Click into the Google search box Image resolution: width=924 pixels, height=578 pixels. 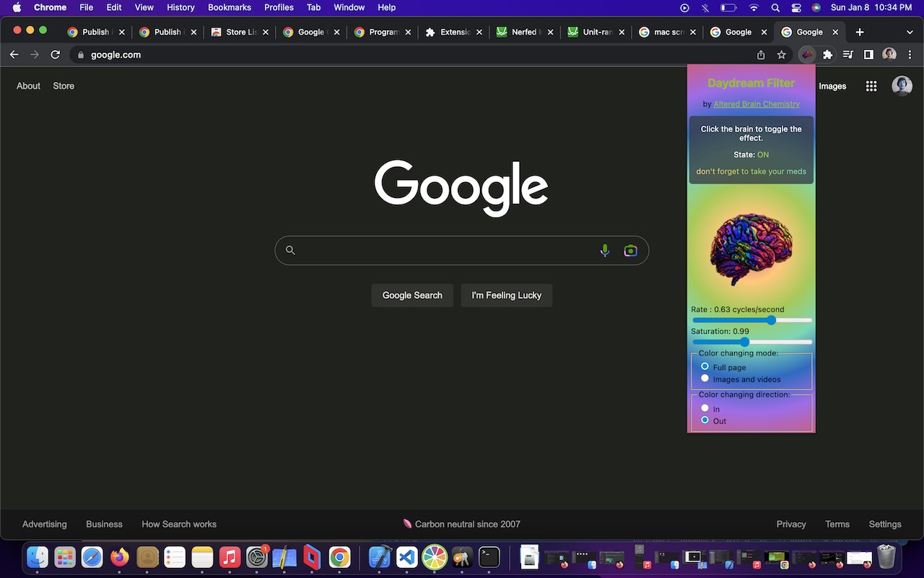462,251
